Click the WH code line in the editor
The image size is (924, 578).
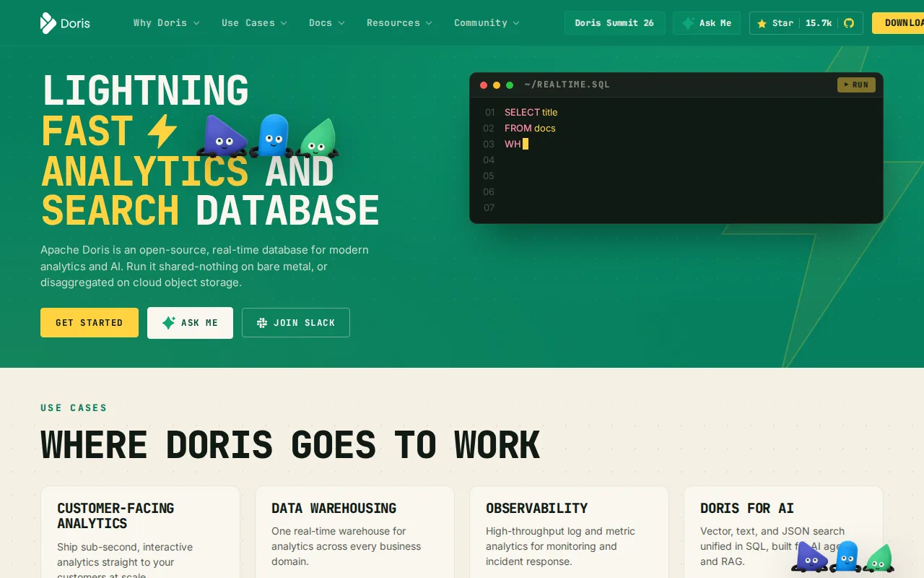coord(516,144)
